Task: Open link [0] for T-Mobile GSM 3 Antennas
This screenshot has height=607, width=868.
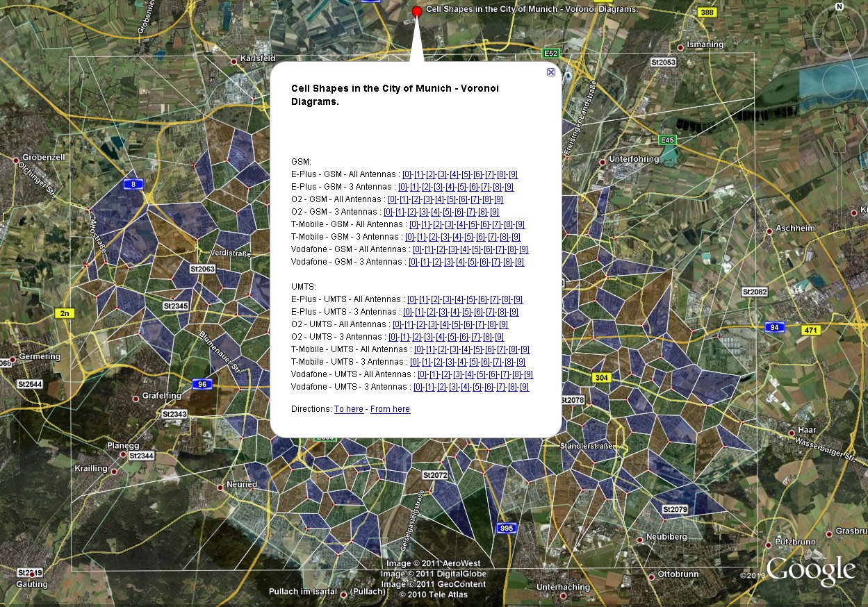Action: point(410,237)
